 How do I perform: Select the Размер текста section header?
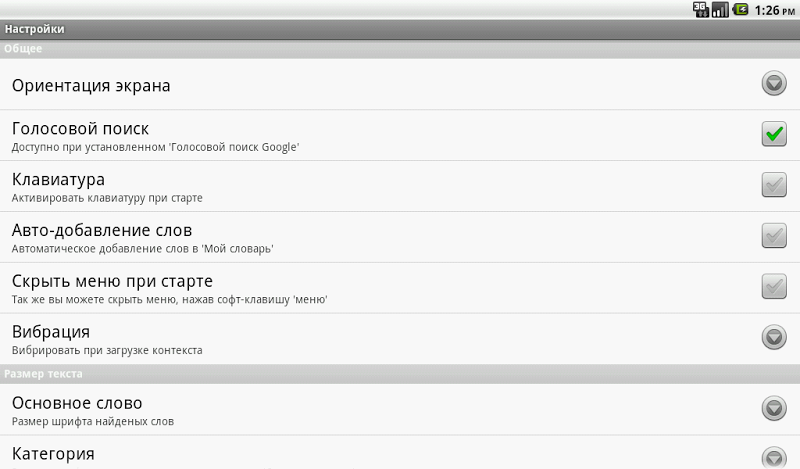(x=43, y=373)
